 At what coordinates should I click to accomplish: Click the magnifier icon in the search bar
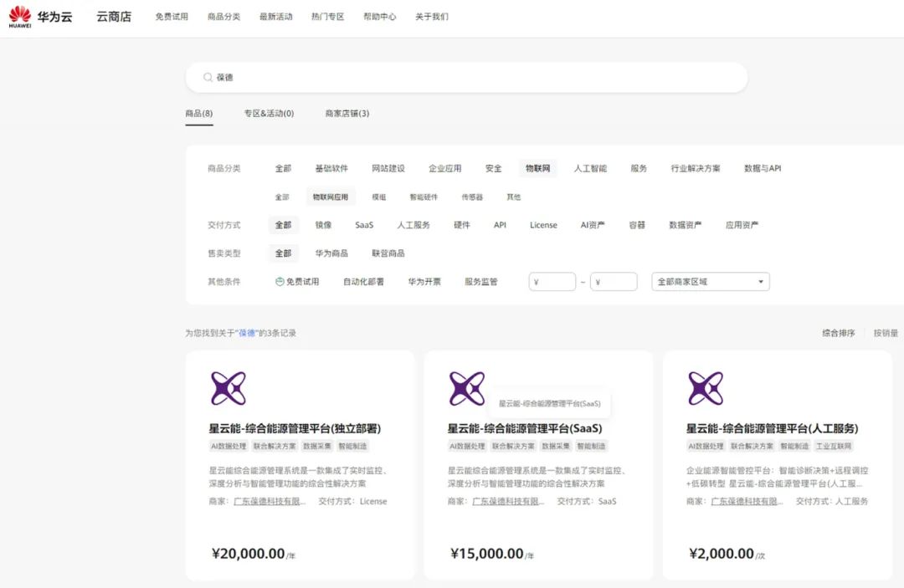tap(207, 76)
